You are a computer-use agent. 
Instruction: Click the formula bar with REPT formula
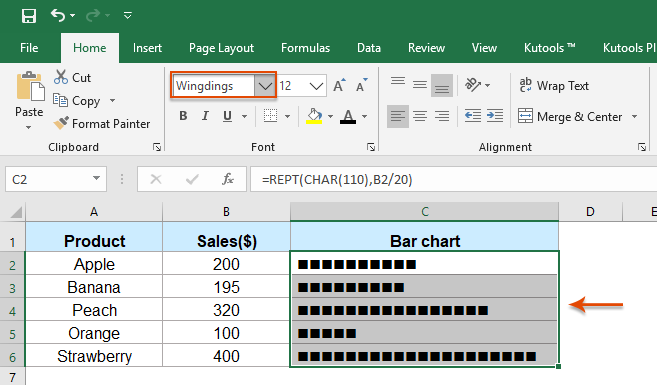[453, 179]
